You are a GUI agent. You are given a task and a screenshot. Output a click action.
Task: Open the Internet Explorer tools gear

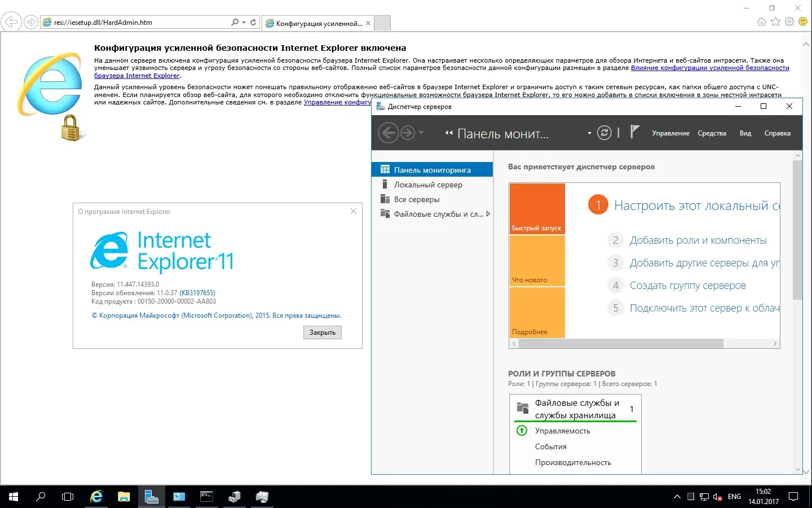click(x=789, y=22)
